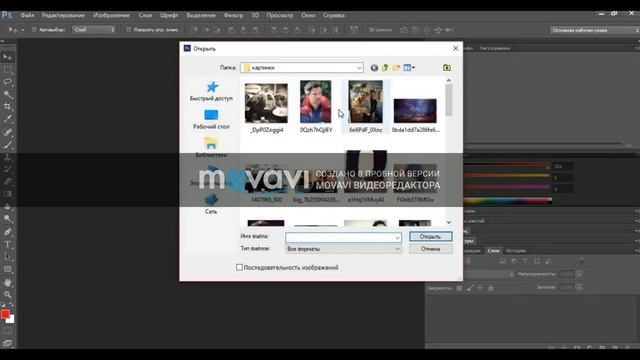
Task: Go to Библиотеки (Libraries) location
Action: (211, 147)
